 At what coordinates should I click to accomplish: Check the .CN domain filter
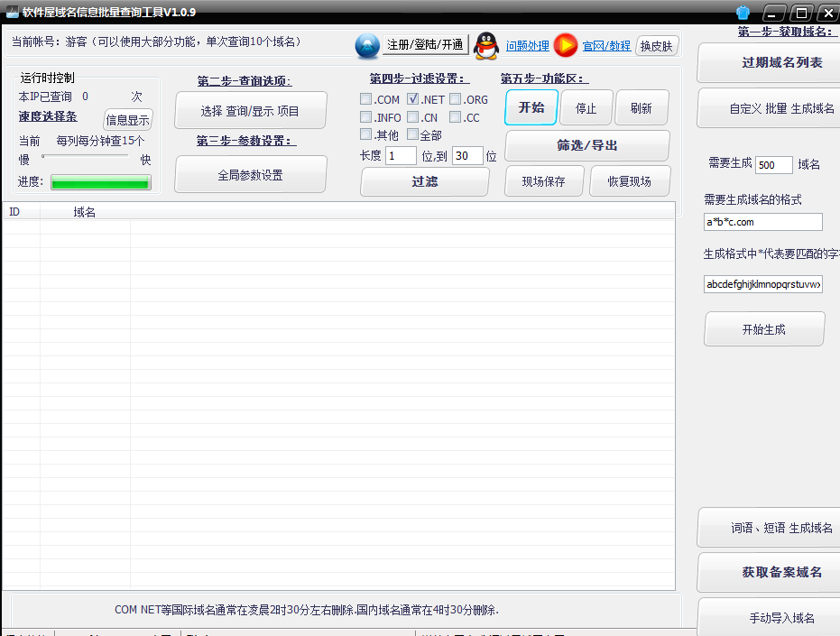tap(412, 117)
